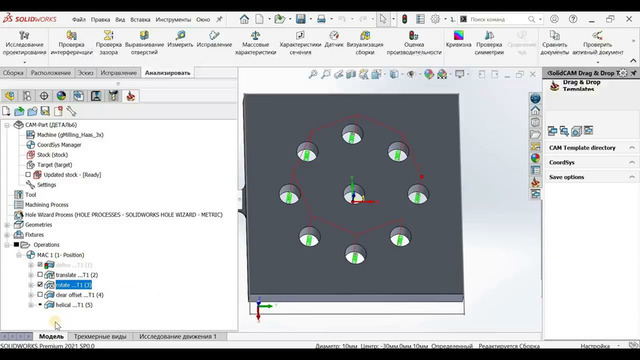
Task: Click the Датчик tool
Action: coord(334,39)
